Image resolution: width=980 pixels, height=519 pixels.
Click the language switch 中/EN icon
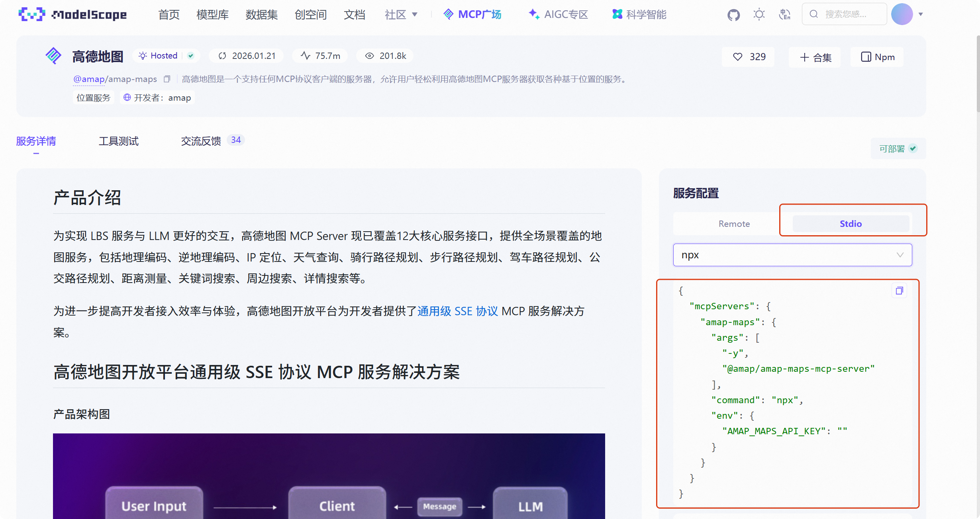click(784, 14)
